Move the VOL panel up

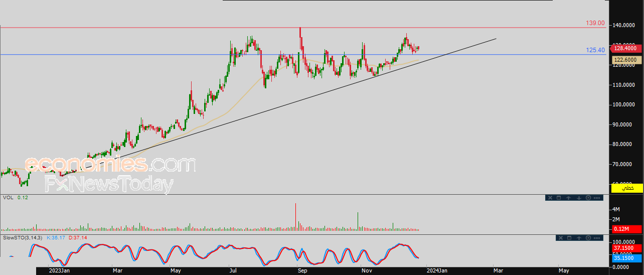coord(569,198)
